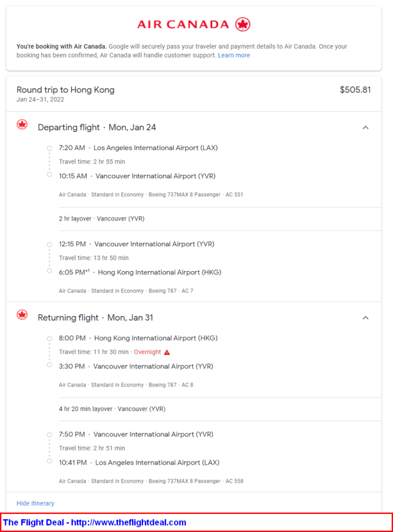Image resolution: width=393 pixels, height=532 pixels.
Task: Select the 2 hr layover Vancouver row
Action: point(221,219)
